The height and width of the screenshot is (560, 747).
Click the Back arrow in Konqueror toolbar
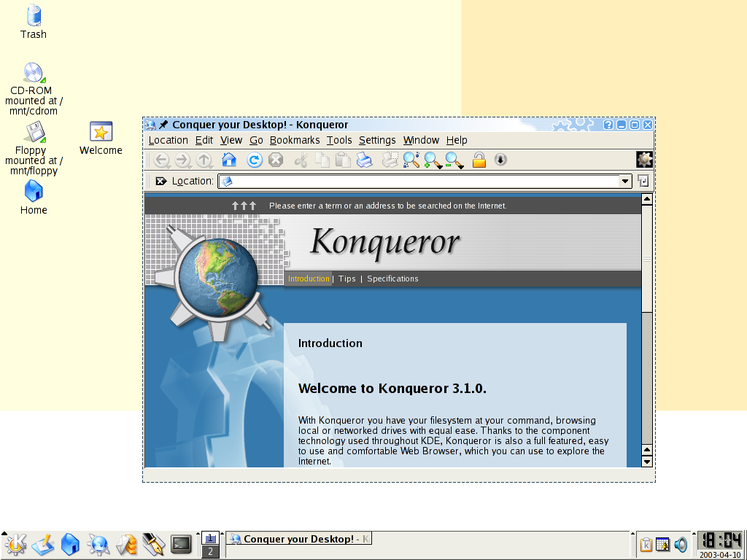(x=162, y=160)
